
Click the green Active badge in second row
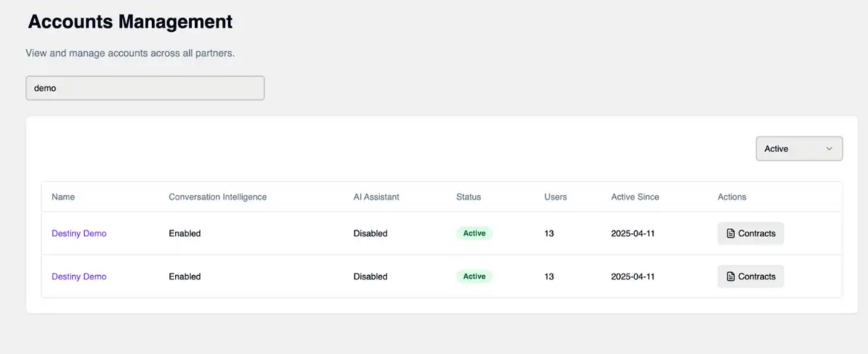474,276
